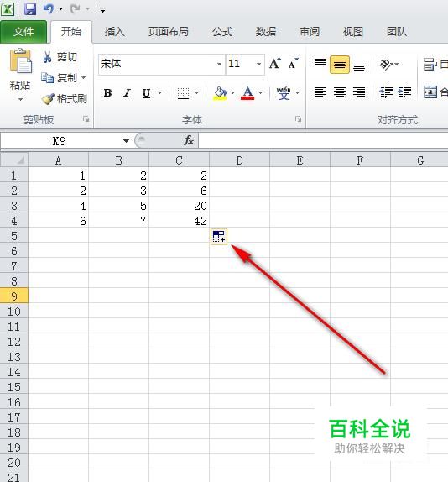Click the Redo arrow icon
Screen dimensions: 448x482
[75, 9]
